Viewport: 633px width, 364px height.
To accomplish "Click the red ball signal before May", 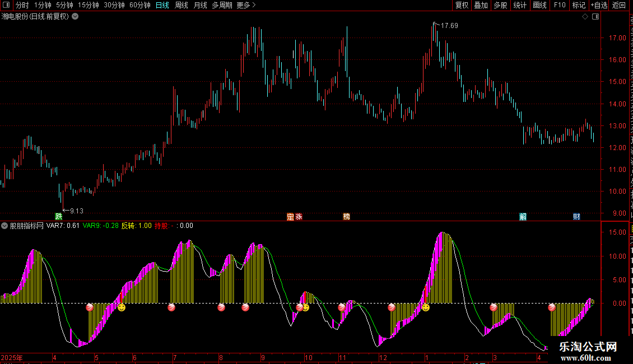I will [x=90, y=307].
